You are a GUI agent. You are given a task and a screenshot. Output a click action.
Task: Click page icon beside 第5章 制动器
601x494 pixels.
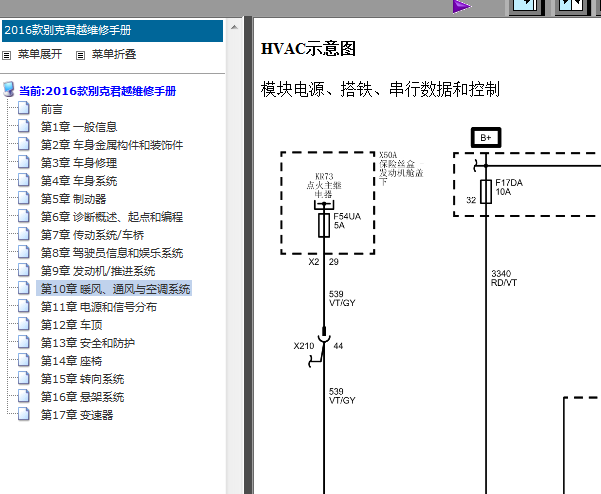click(x=24, y=199)
